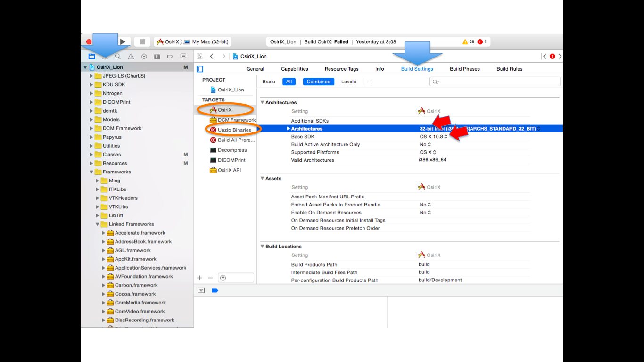Open the Breakpoint navigator tag icon
This screenshot has width=644, height=362.
click(170, 56)
